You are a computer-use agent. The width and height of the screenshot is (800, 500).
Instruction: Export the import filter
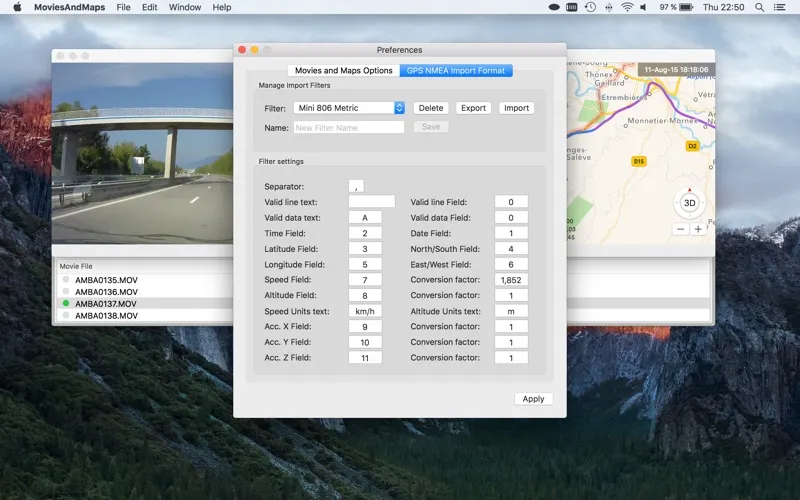(x=473, y=108)
